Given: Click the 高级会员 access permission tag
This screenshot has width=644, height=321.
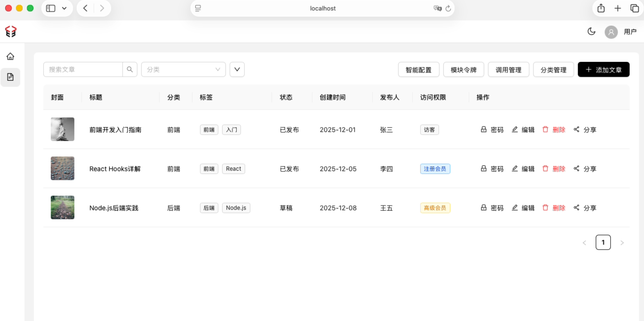Looking at the screenshot, I should pos(435,208).
